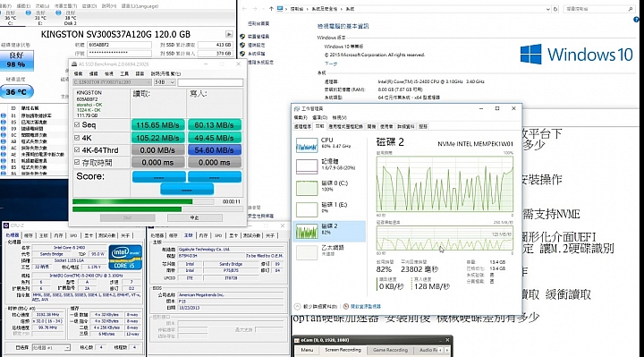The image size is (644, 357).
Task: Click the eCam window icon
Action: click(297, 340)
